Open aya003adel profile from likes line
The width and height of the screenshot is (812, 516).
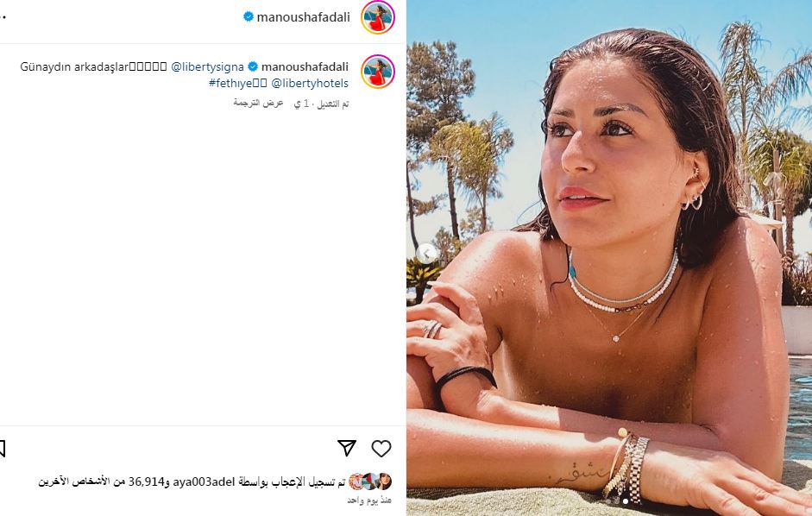click(204, 481)
